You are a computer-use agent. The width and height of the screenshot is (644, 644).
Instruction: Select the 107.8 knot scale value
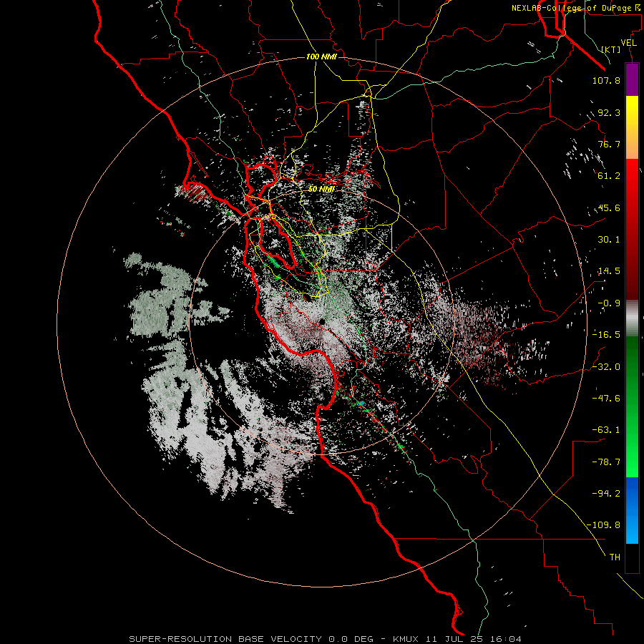606,80
